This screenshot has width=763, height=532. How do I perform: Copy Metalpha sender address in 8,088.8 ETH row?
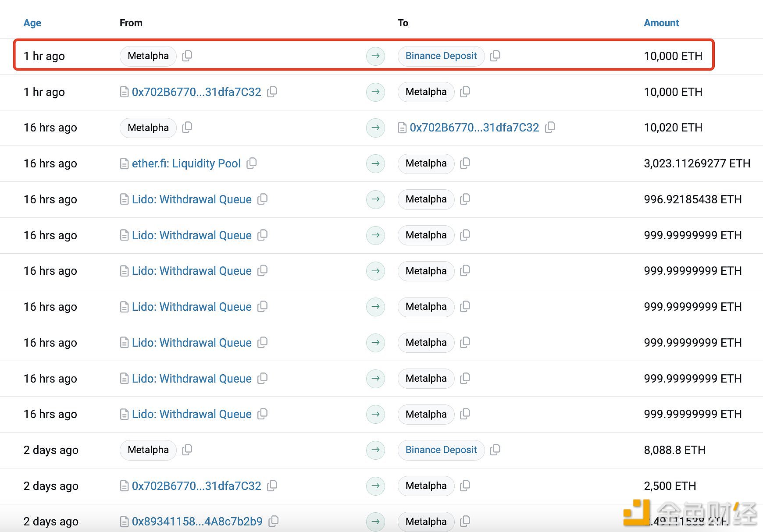pos(187,450)
